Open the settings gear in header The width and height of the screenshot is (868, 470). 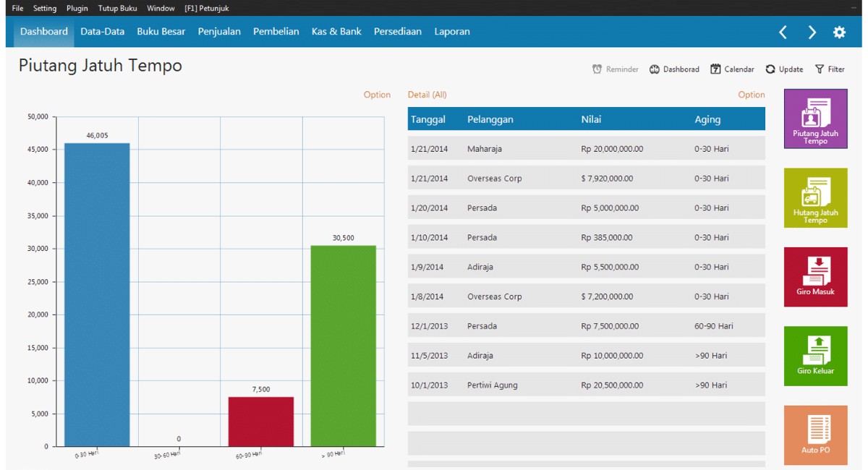pos(839,32)
